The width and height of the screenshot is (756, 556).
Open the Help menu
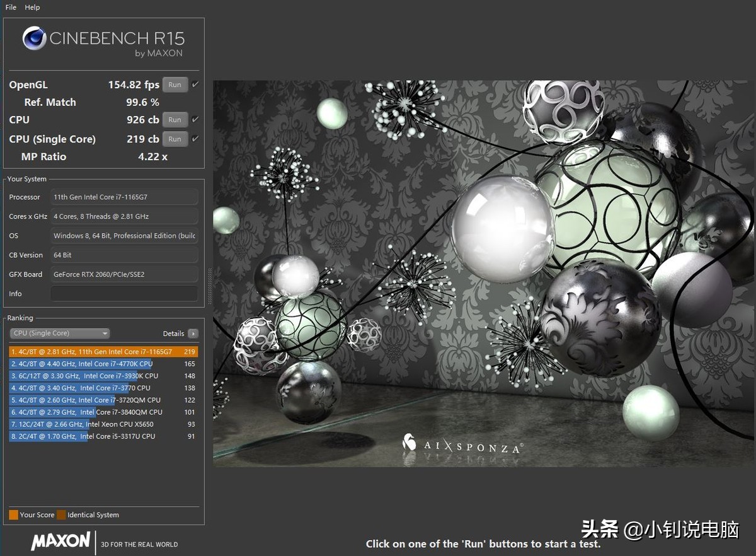(32, 8)
